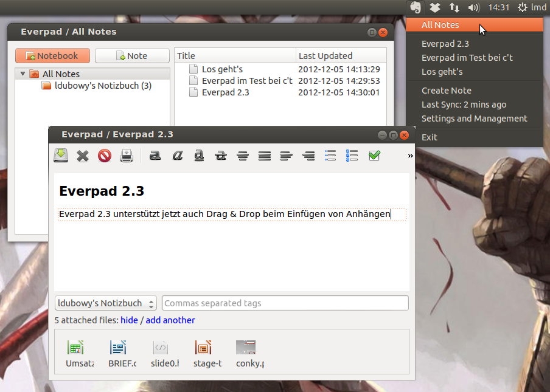Open the Umsatz spreadsheet attachment
The height and width of the screenshot is (392, 550).
[x=80, y=354]
